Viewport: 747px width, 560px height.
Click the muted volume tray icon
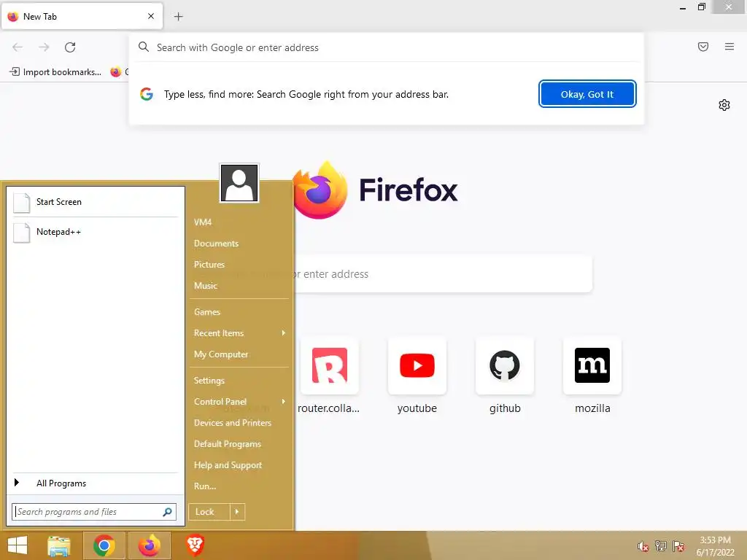tap(643, 546)
